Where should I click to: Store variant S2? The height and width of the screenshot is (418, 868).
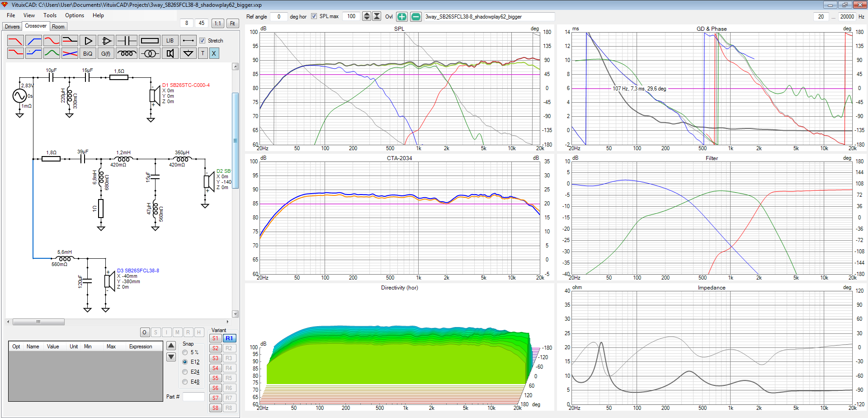point(216,348)
